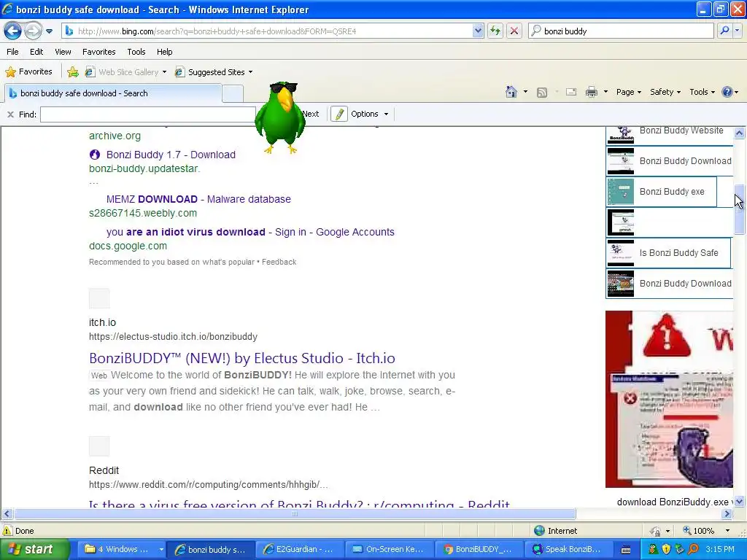Screen dimensions: 747x560
Task: Click the Windows Start button
Action: tap(34, 549)
